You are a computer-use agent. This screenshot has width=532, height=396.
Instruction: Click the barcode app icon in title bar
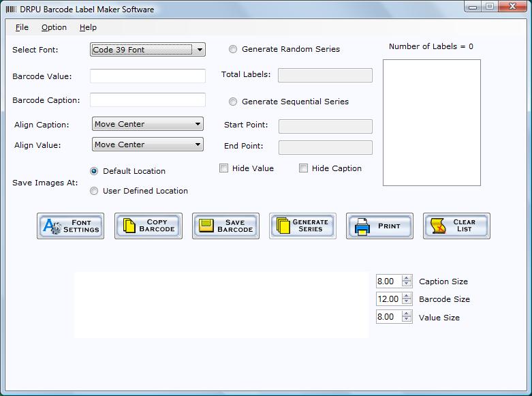click(10, 10)
